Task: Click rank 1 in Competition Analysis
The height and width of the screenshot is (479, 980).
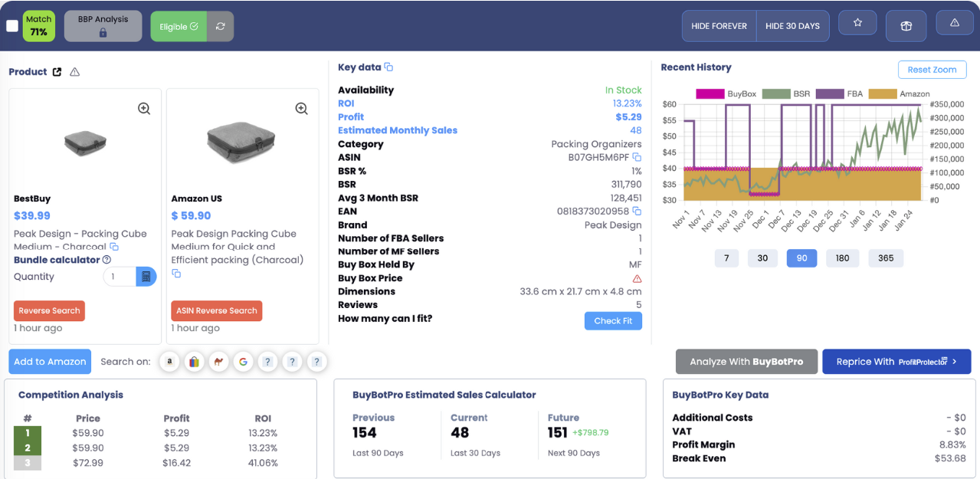Action: click(28, 433)
